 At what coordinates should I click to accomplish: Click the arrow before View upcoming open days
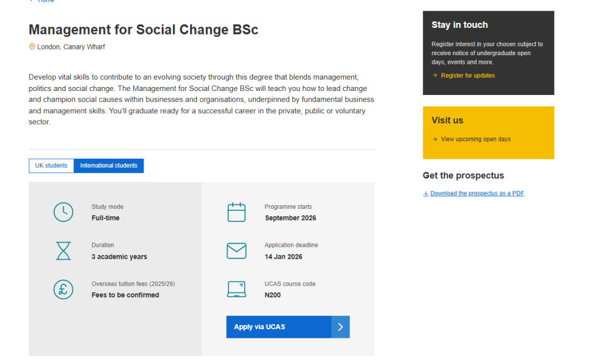435,139
